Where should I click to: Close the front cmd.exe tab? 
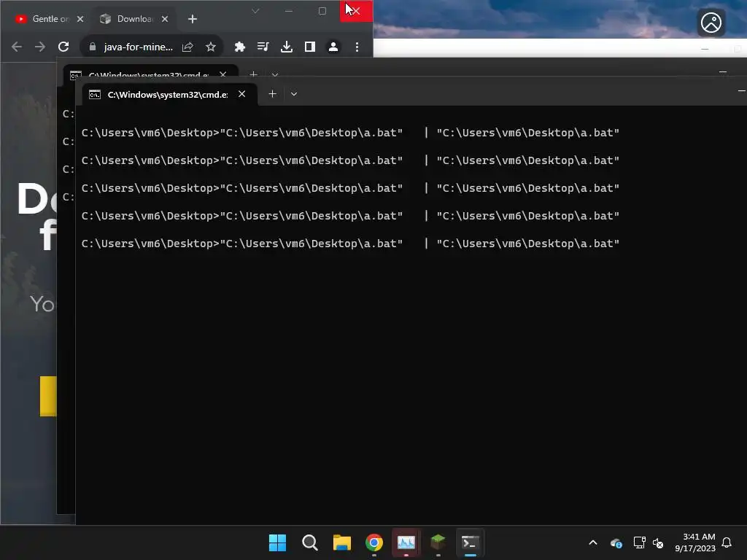pyautogui.click(x=242, y=94)
